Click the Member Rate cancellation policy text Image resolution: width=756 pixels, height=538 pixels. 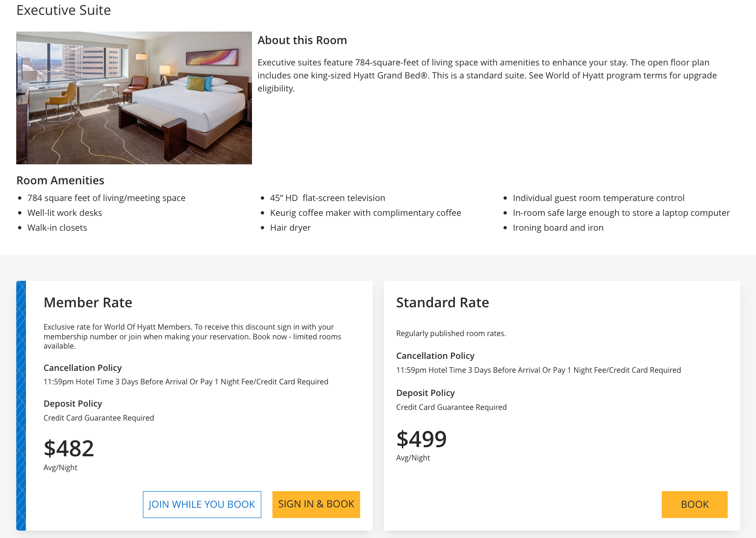(x=186, y=382)
